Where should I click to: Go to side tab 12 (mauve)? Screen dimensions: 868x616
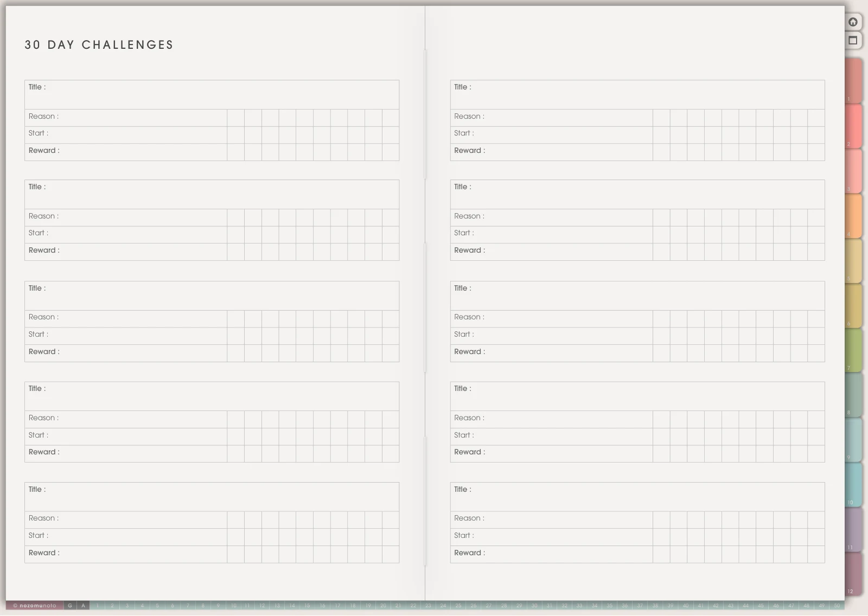coord(853,574)
